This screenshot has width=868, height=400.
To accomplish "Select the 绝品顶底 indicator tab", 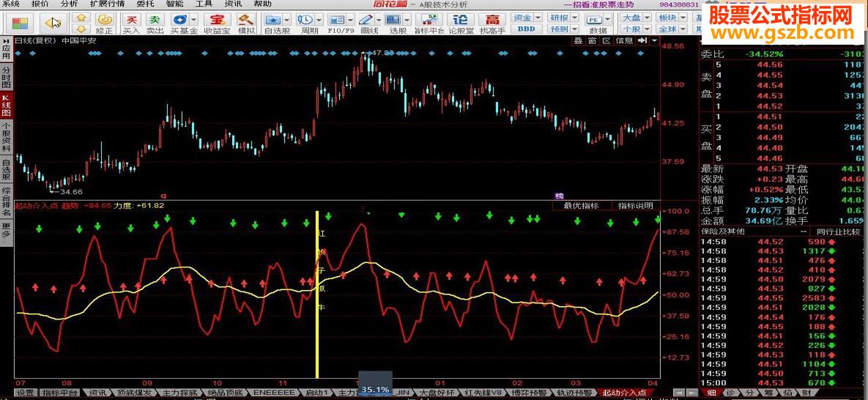I will (226, 393).
